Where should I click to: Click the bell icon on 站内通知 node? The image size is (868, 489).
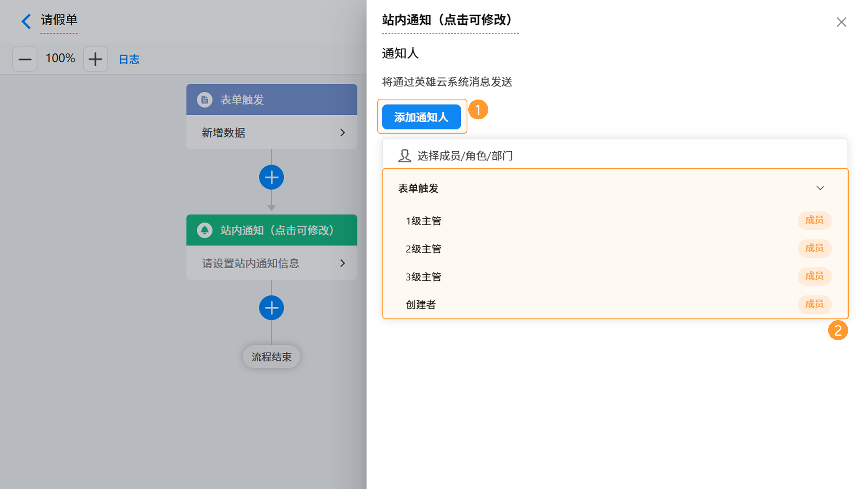pyautogui.click(x=205, y=230)
